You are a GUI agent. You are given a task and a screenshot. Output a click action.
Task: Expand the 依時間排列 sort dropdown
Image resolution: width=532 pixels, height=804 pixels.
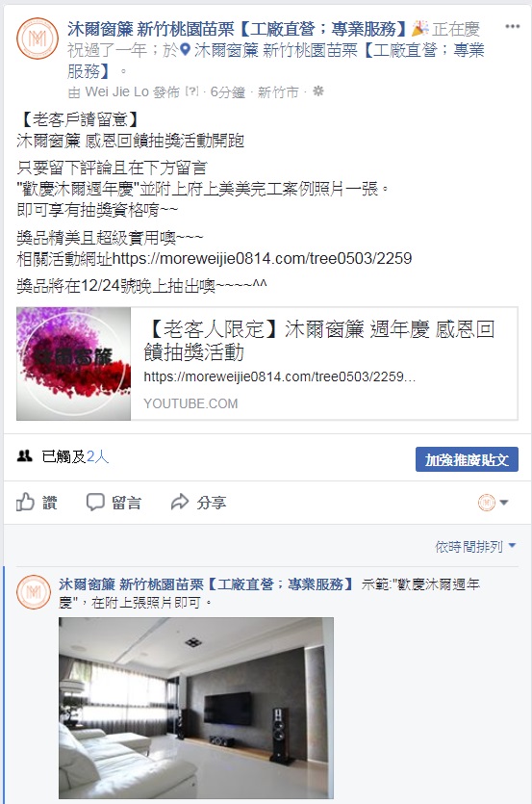coord(475,547)
